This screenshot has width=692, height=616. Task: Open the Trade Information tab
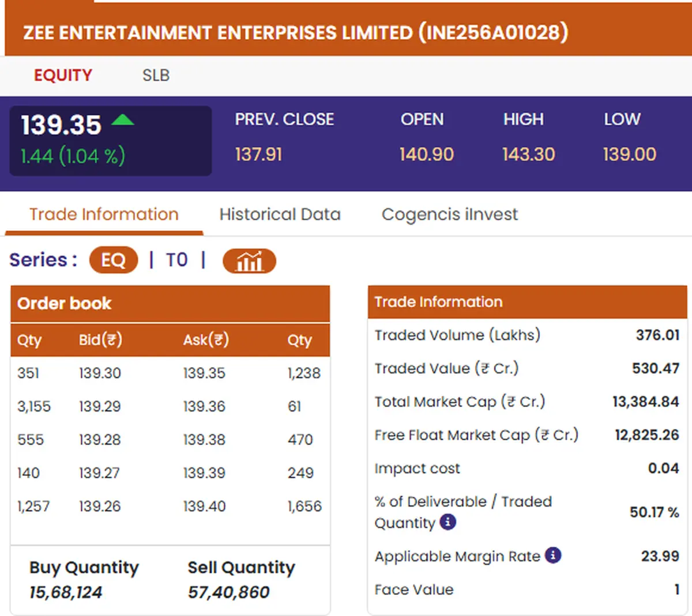coord(104,214)
